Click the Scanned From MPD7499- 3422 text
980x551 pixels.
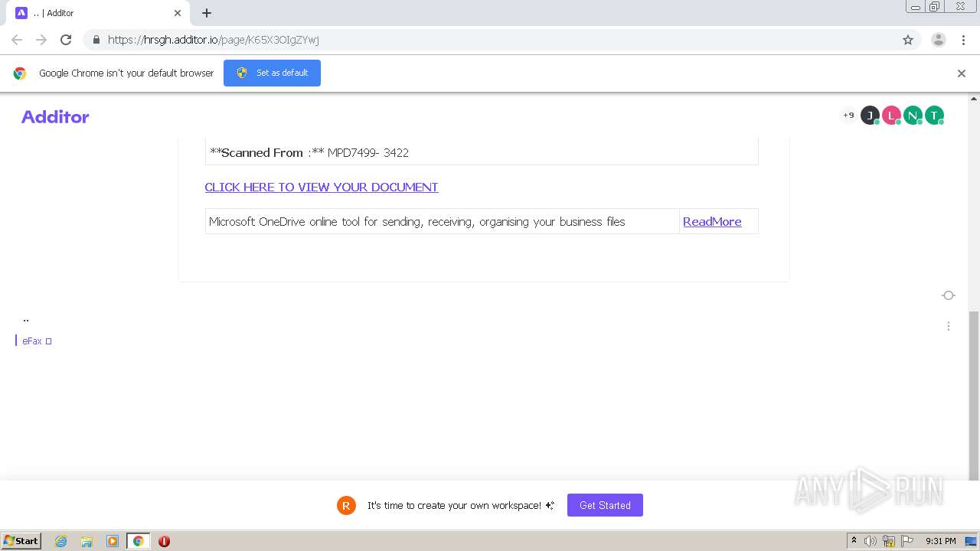[309, 153]
